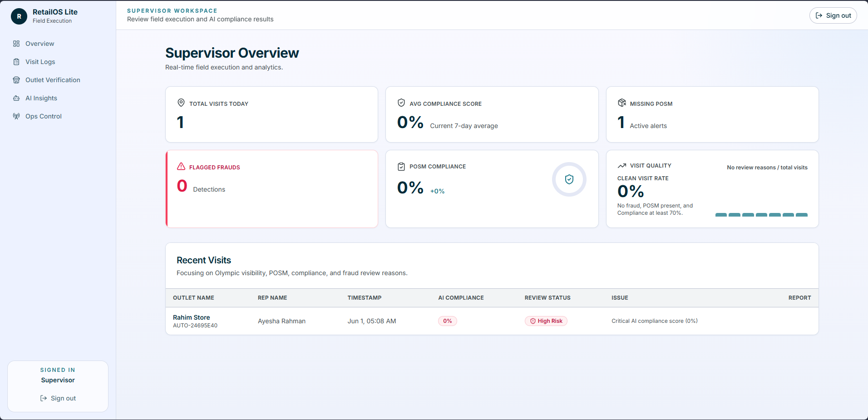Click the Visit Logs clipboard icon
Screen dimensions: 868x420
(x=16, y=62)
